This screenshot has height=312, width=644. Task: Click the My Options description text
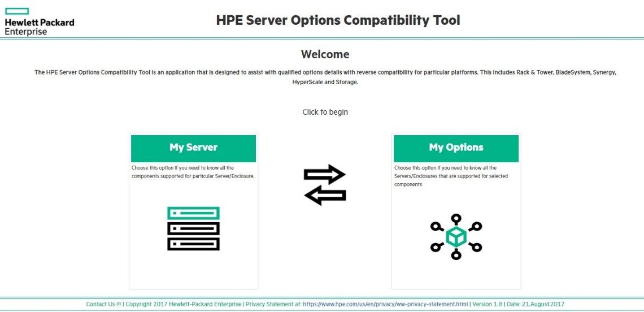451,176
